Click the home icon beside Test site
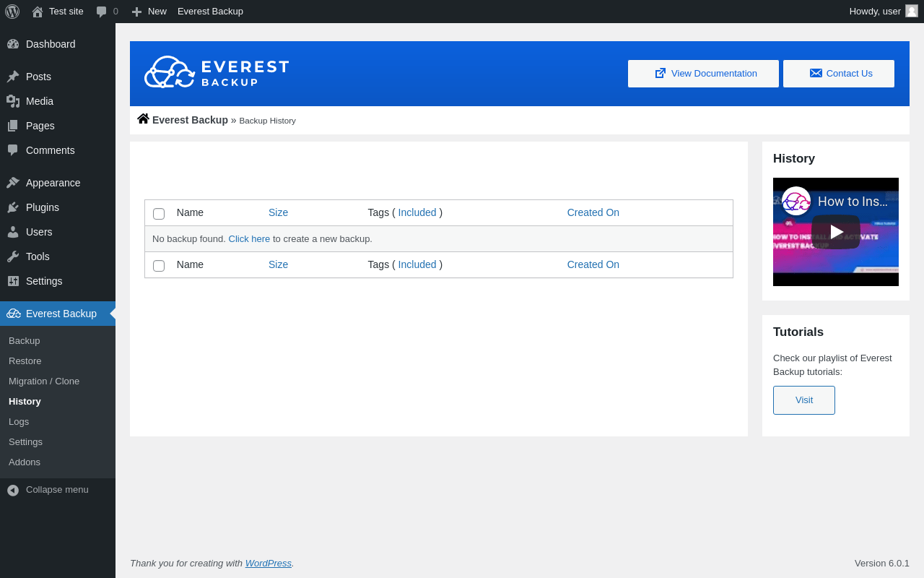Viewport: 924px width, 578px height. tap(38, 12)
